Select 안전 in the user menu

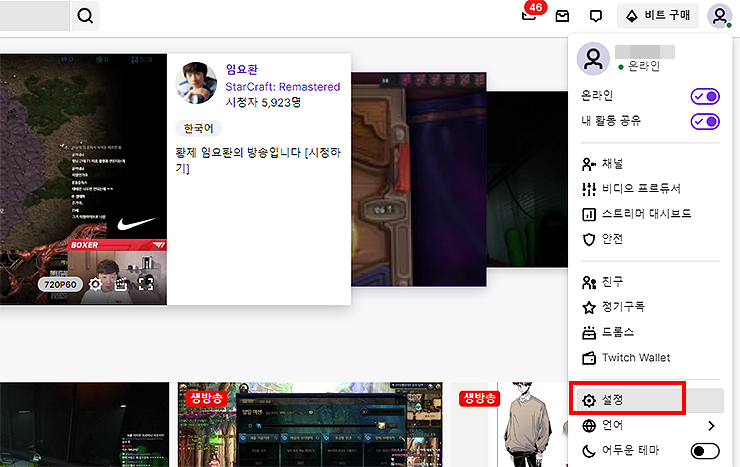(650, 239)
